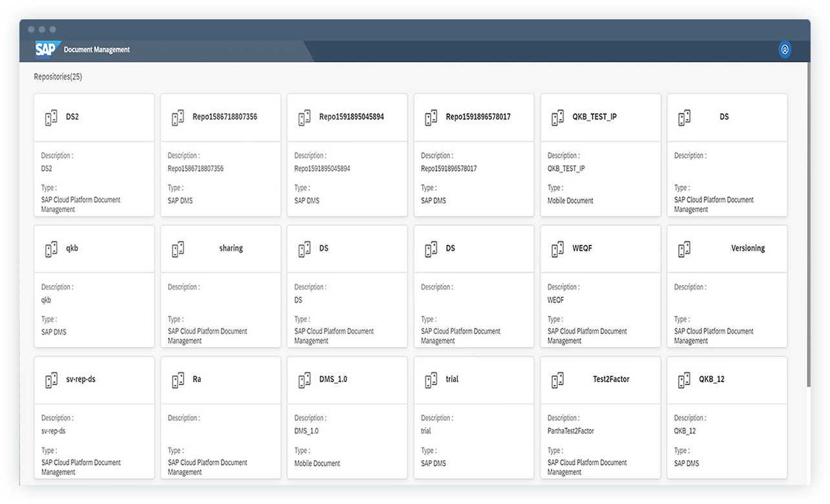The height and width of the screenshot is (504, 830).
Task: Open the user account icon in the header
Action: 785,49
